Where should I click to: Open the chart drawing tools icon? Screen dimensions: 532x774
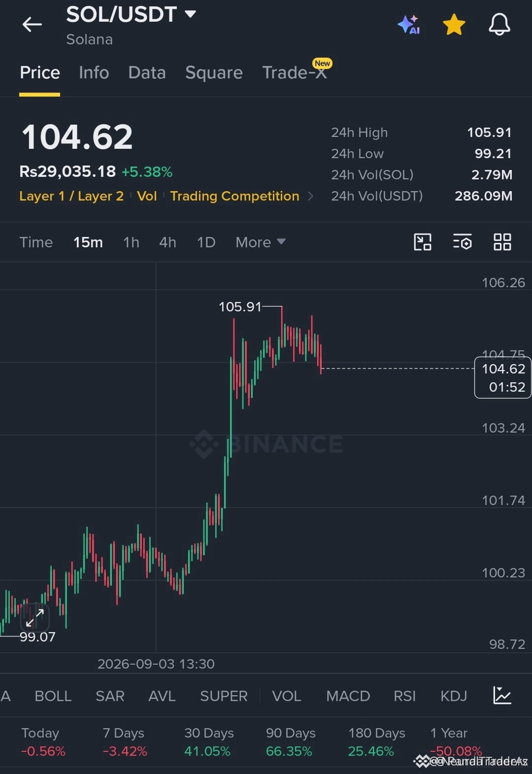tap(423, 242)
